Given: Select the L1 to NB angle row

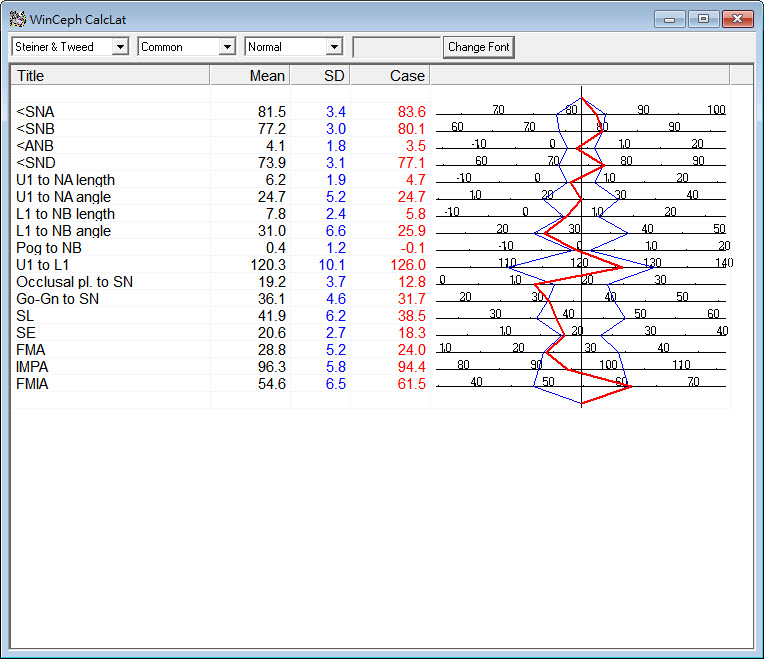Looking at the screenshot, I should coord(63,231).
